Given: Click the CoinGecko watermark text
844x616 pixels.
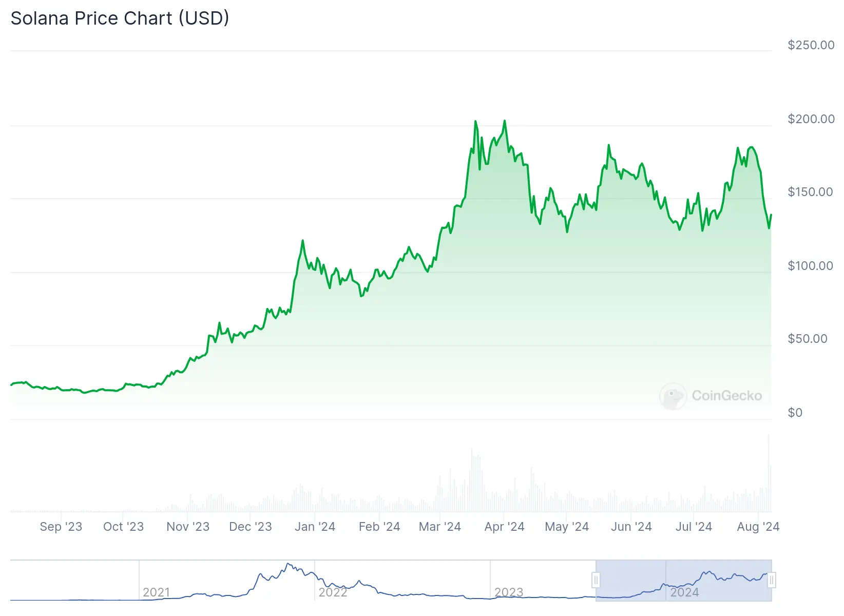Looking at the screenshot, I should click(726, 396).
